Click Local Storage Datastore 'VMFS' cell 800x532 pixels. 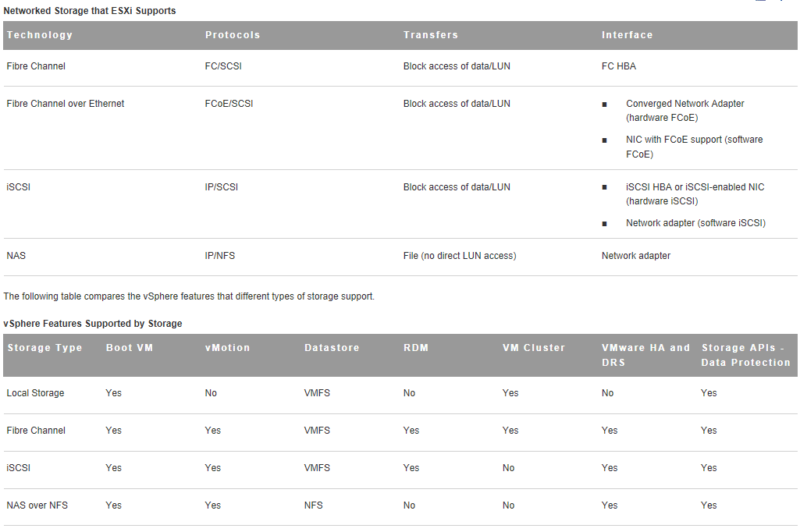coord(317,393)
